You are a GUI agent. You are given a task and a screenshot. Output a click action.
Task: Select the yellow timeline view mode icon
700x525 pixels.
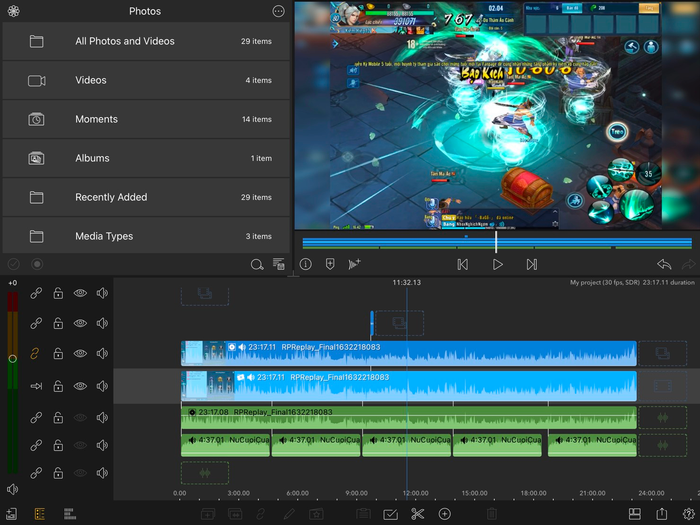40,514
